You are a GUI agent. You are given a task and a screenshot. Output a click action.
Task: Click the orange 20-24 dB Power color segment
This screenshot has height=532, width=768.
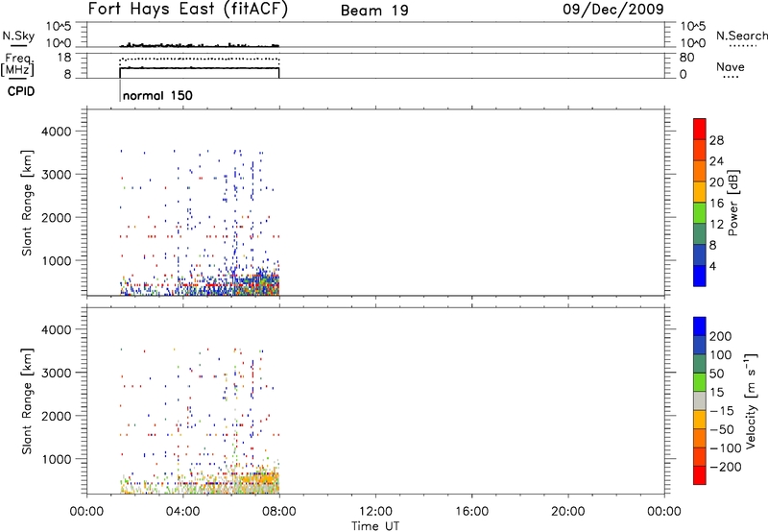point(700,172)
